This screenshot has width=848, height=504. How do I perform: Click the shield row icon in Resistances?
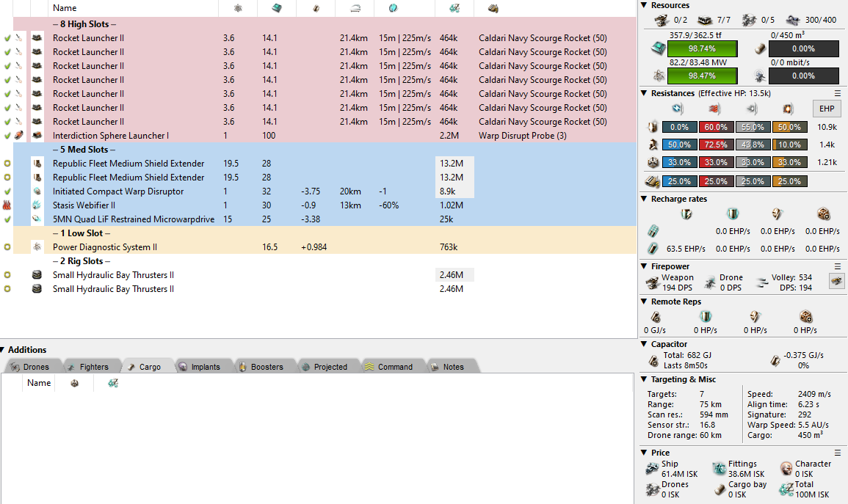point(651,127)
